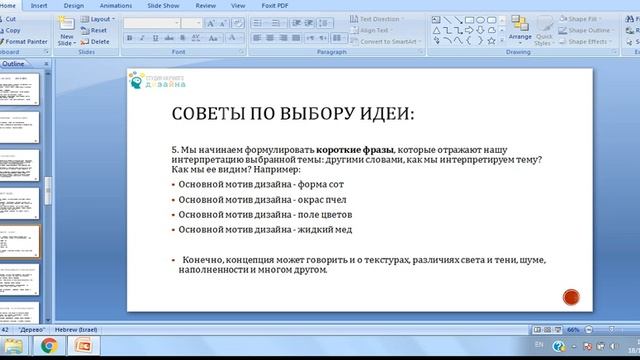Decrease the list indent level
This screenshot has width=640, height=360.
296,23
